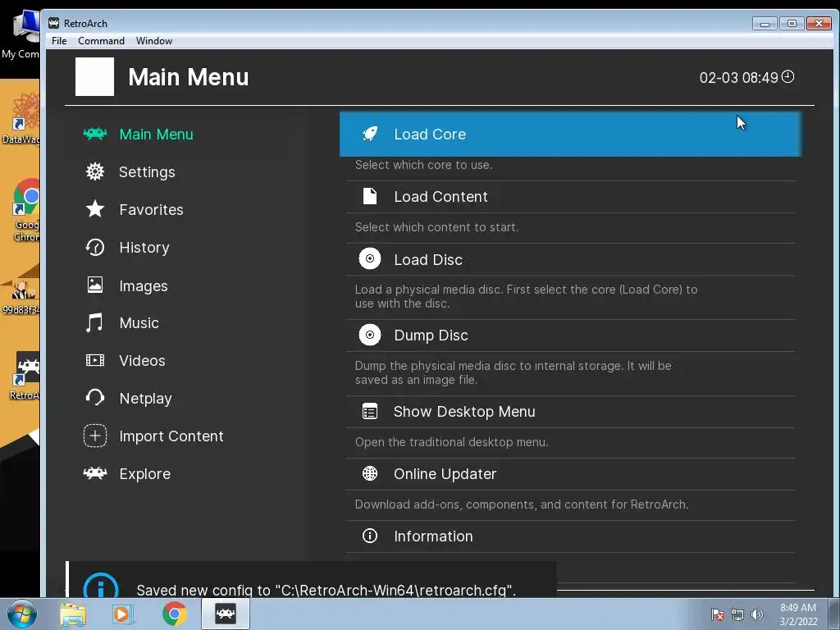Click the RetroArch title bar icon
This screenshot has width=840, height=630.
(53, 23)
